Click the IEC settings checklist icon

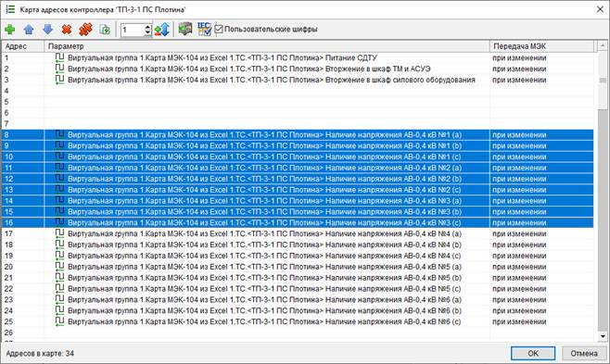tap(204, 29)
